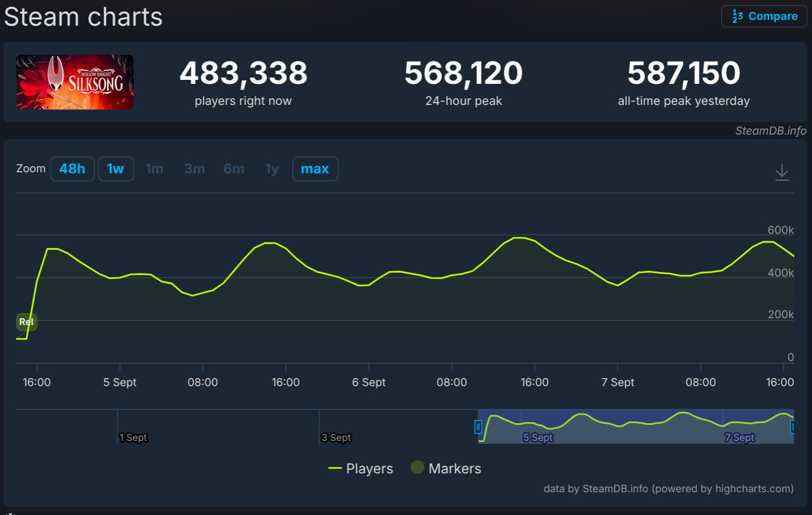Click the Rel release marker on the chart
812x515 pixels.
[x=26, y=322]
